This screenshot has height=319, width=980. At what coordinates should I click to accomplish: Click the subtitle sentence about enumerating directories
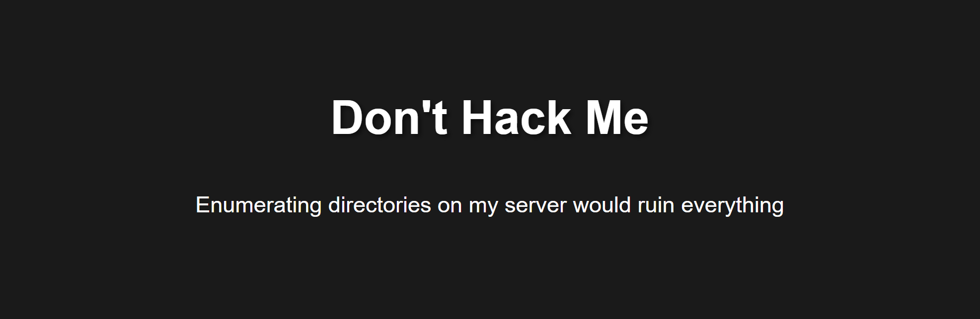coord(490,205)
